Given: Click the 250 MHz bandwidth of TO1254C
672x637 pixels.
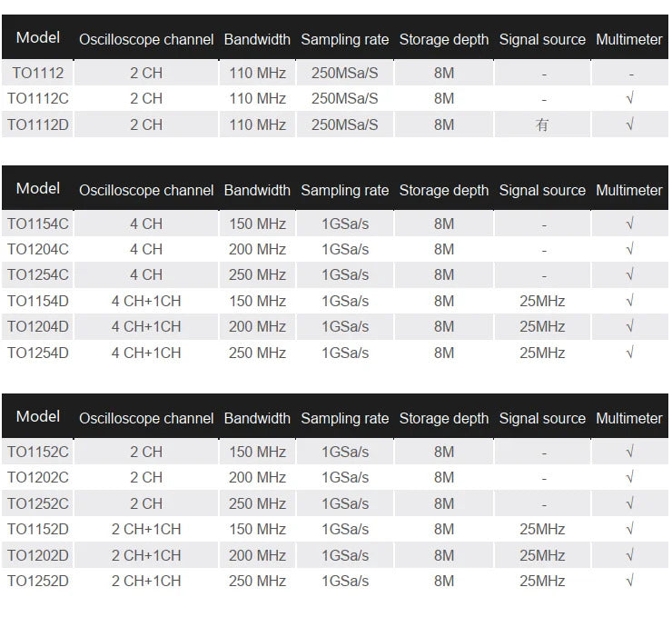Looking at the screenshot, I should coord(257,274).
